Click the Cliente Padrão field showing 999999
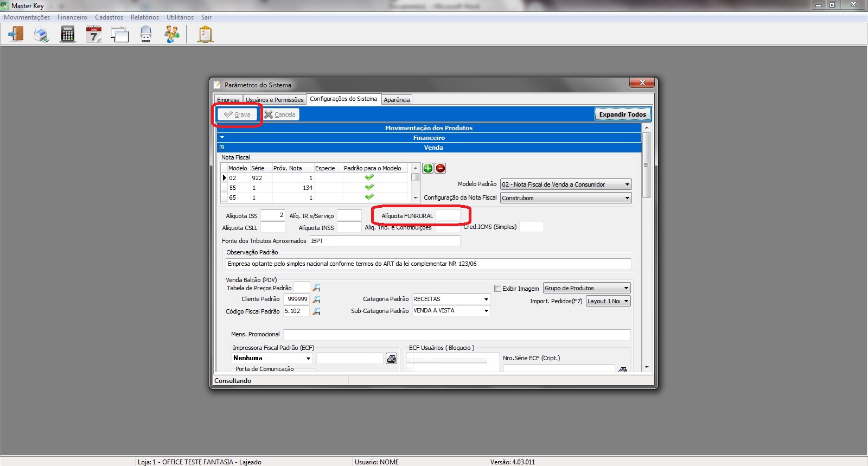The image size is (868, 466). 297,299
